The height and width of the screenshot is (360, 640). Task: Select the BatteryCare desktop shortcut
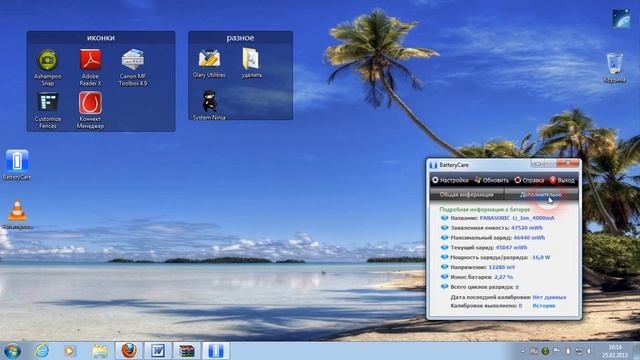(x=17, y=164)
